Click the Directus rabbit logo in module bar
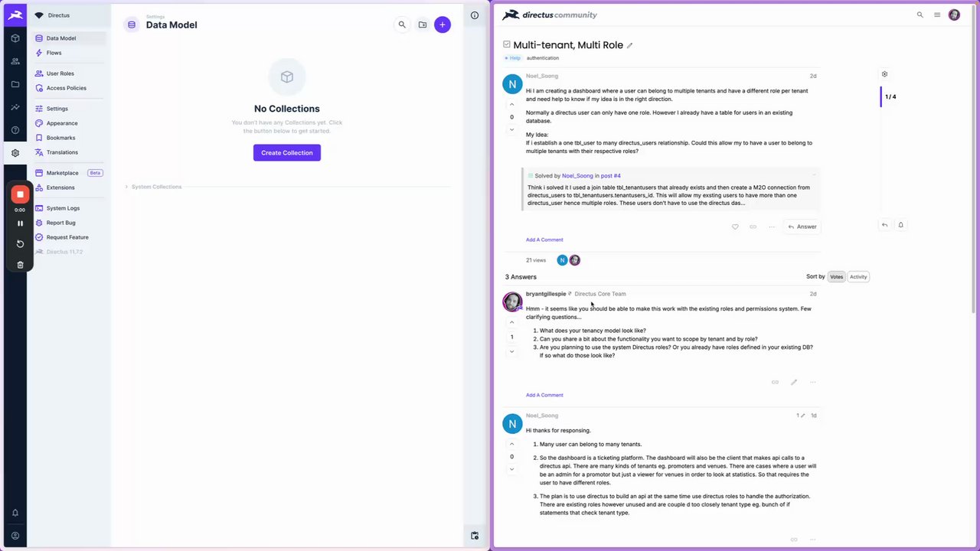The height and width of the screenshot is (551, 980). tap(15, 15)
